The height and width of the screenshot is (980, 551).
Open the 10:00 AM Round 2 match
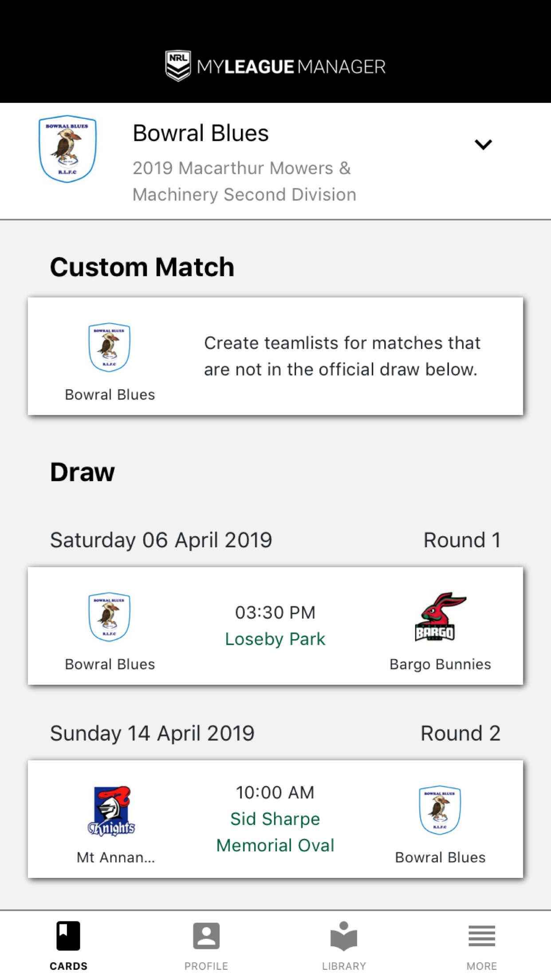pos(275,793)
